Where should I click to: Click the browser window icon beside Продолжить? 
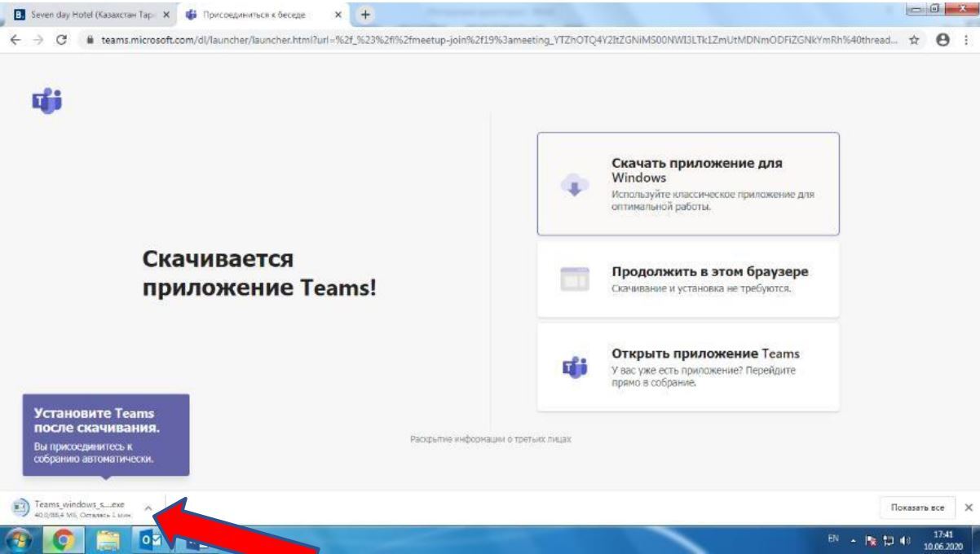pyautogui.click(x=574, y=279)
